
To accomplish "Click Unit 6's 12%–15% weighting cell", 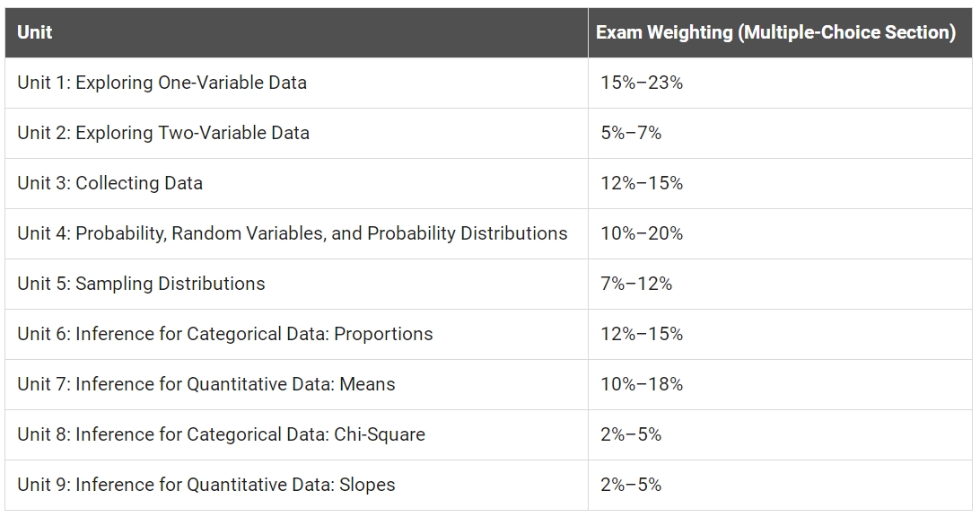I will click(780, 334).
